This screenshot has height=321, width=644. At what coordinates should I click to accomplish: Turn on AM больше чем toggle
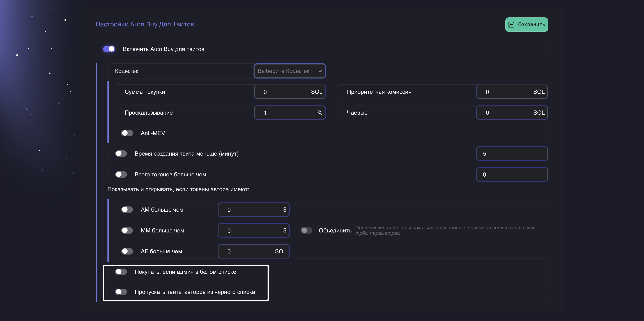[127, 209]
